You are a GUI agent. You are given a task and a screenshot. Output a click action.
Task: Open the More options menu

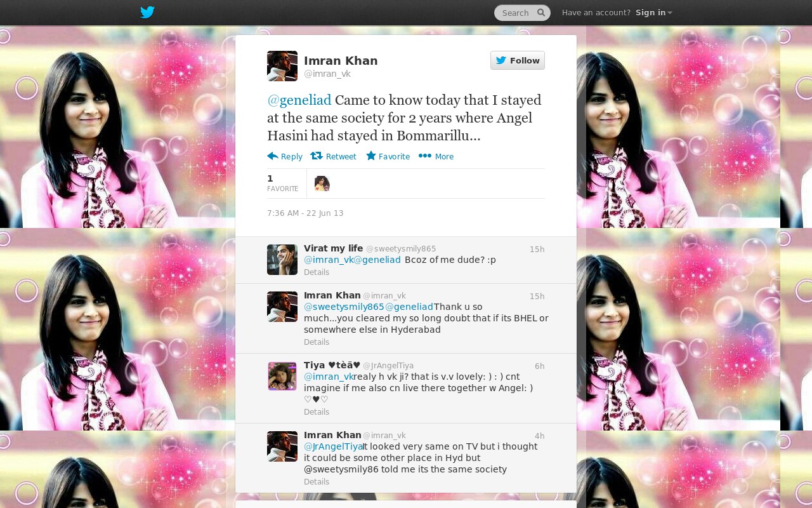point(436,156)
